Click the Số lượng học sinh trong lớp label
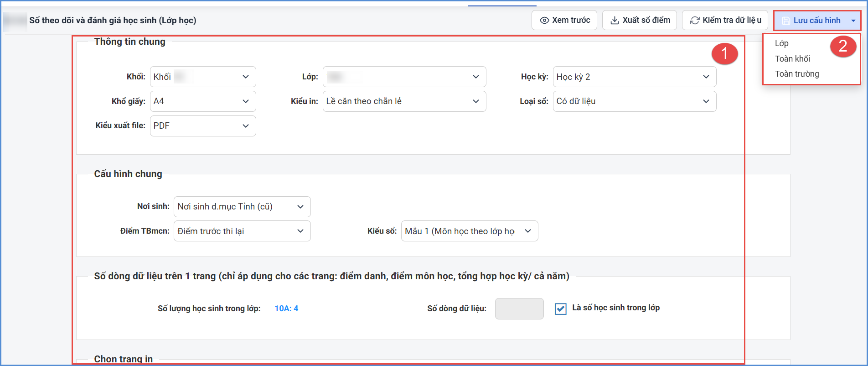This screenshot has height=366, width=868. pos(209,308)
